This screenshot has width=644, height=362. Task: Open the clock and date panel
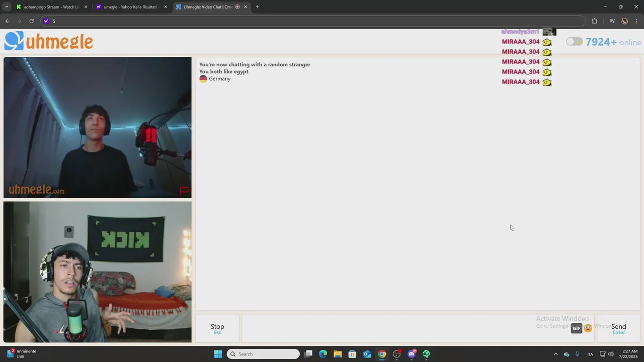pos(629,354)
